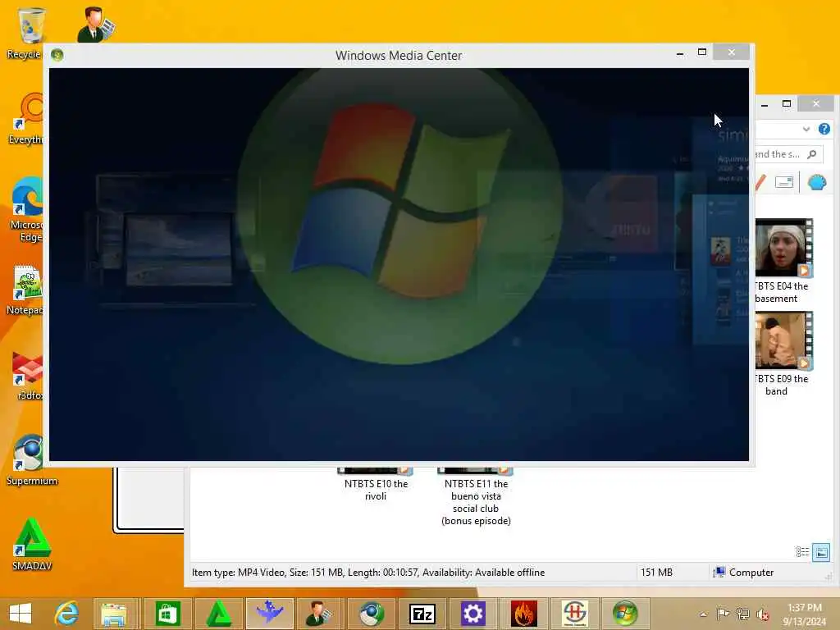The width and height of the screenshot is (840, 630).
Task: Launch the Everything search desktop shortcut
Action: [x=29, y=111]
